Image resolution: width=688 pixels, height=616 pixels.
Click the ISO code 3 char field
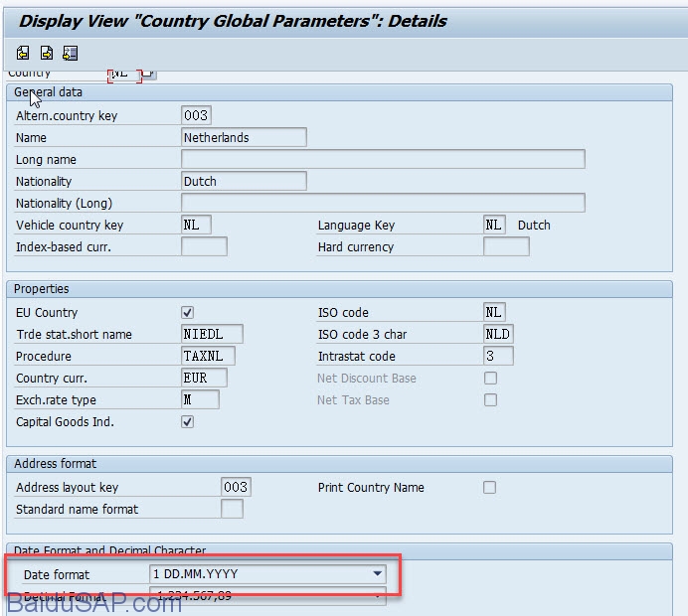(x=498, y=335)
